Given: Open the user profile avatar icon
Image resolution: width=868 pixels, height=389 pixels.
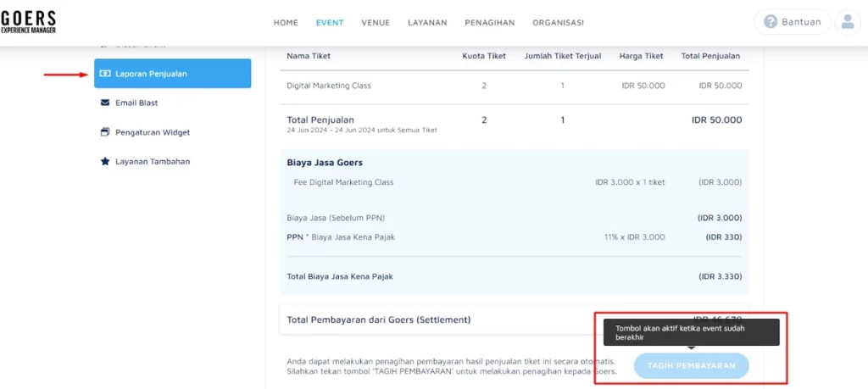Looking at the screenshot, I should (848, 22).
